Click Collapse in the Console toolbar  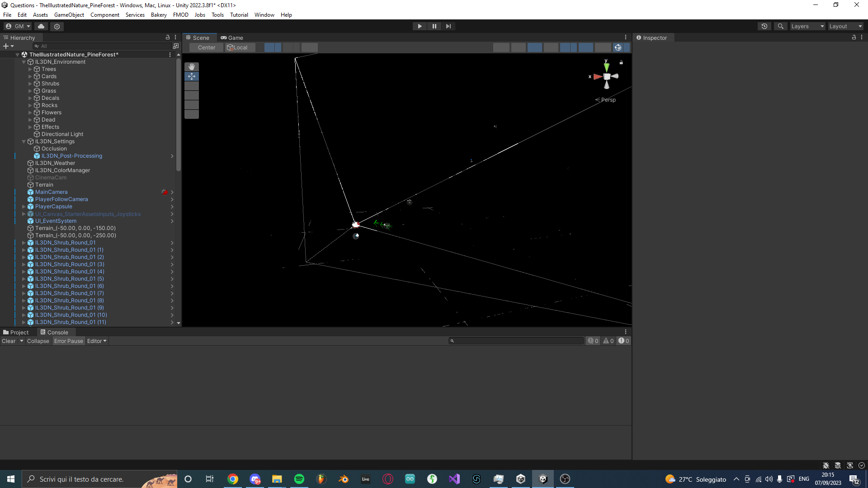pos(38,341)
